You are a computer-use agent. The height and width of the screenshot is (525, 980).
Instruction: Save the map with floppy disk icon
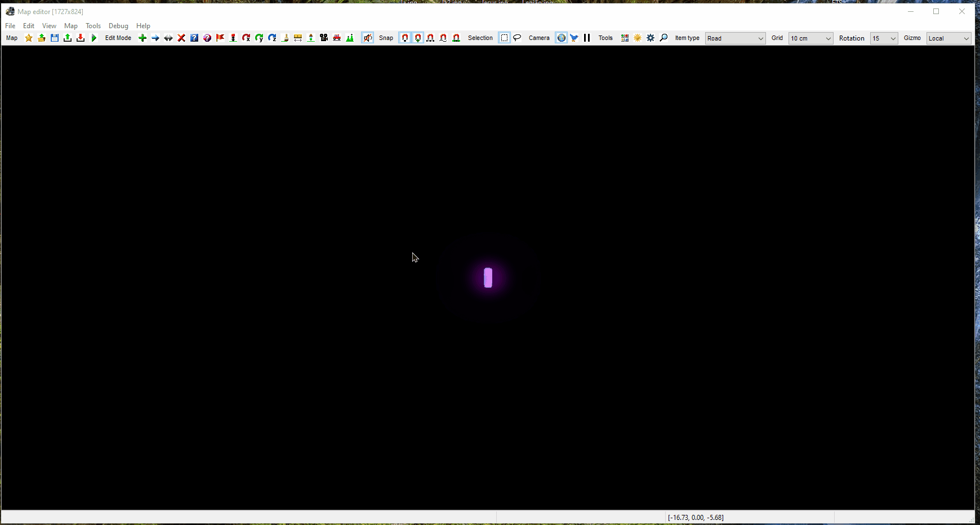coord(55,38)
